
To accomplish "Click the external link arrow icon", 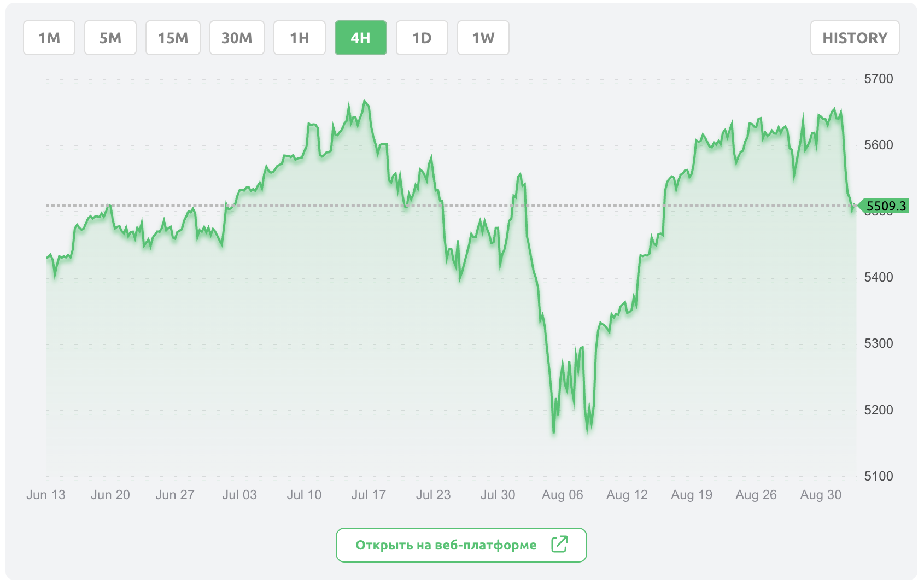I will (x=559, y=545).
